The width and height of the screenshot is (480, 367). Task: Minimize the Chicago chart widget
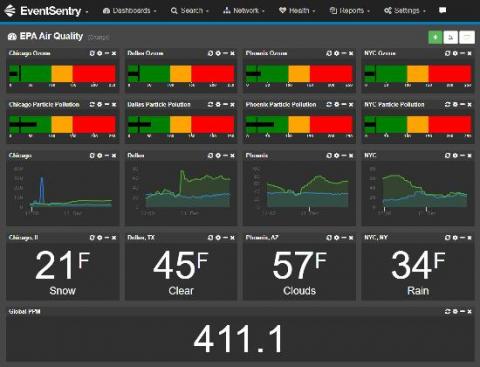coord(107,156)
